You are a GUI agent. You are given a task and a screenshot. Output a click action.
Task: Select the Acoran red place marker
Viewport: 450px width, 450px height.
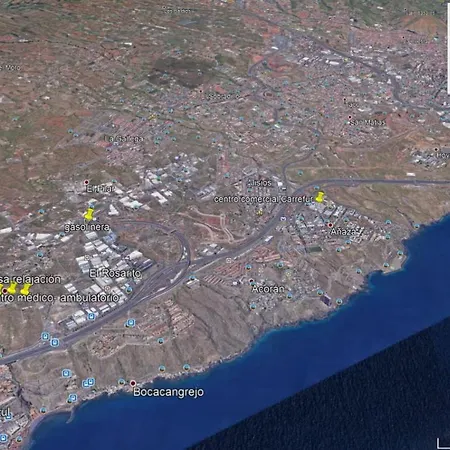pos(251,281)
